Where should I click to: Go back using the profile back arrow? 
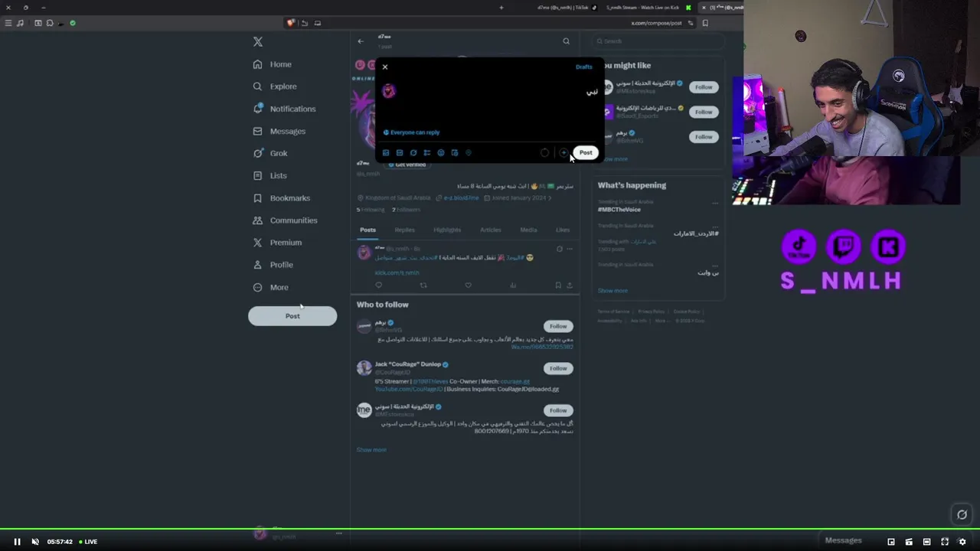click(x=361, y=41)
